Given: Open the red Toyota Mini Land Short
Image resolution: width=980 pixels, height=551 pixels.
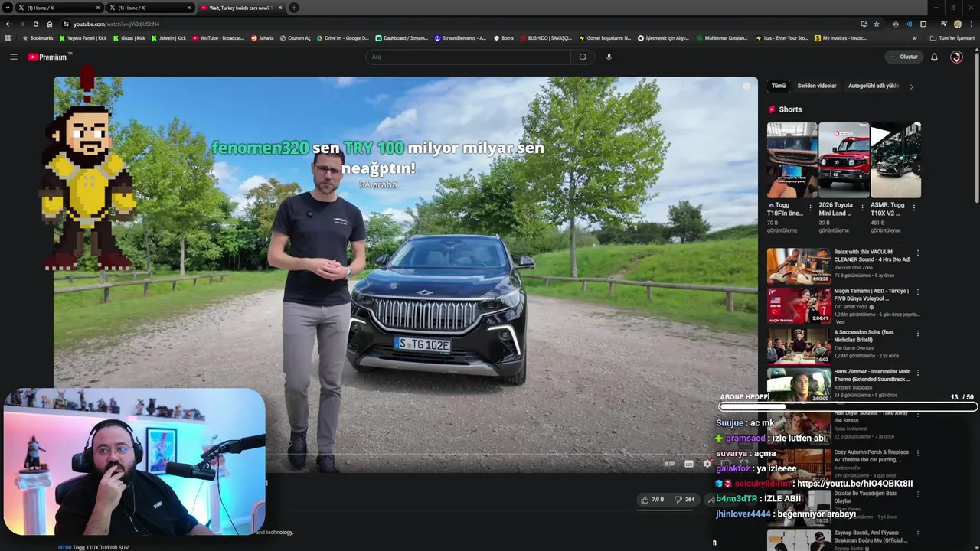Looking at the screenshot, I should (x=844, y=160).
